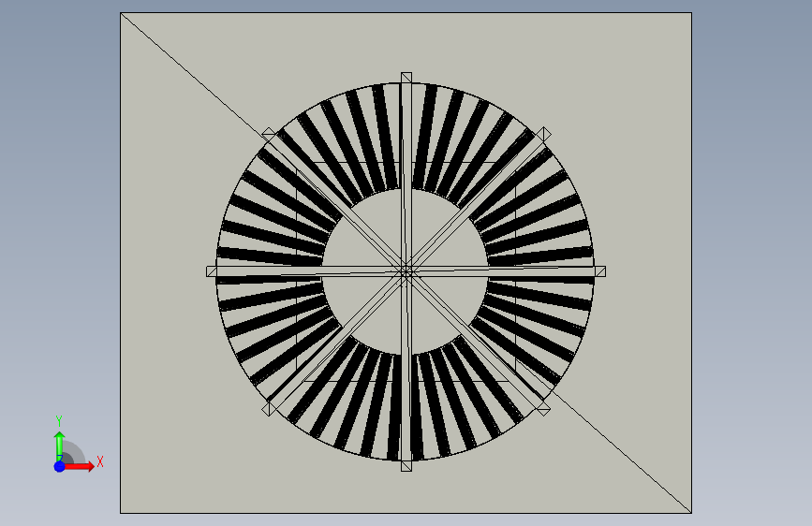Click the red X axis arrow of the triad
This screenshot has width=812, height=526.
[x=79, y=466]
